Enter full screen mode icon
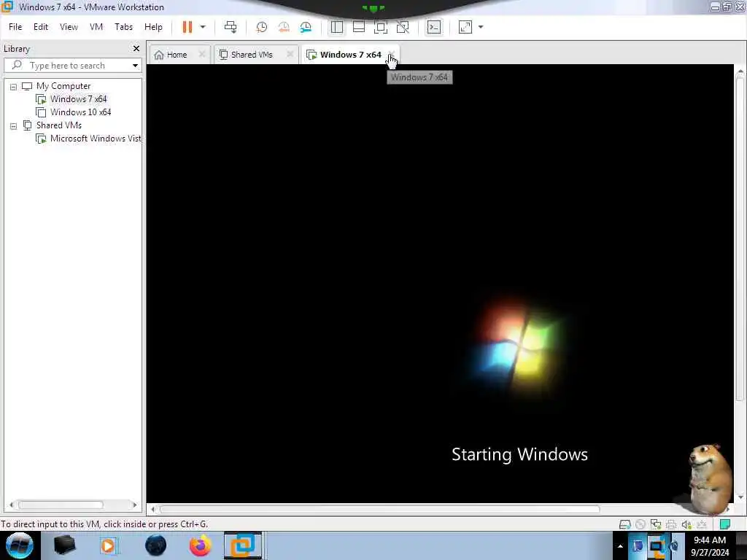 click(x=381, y=27)
